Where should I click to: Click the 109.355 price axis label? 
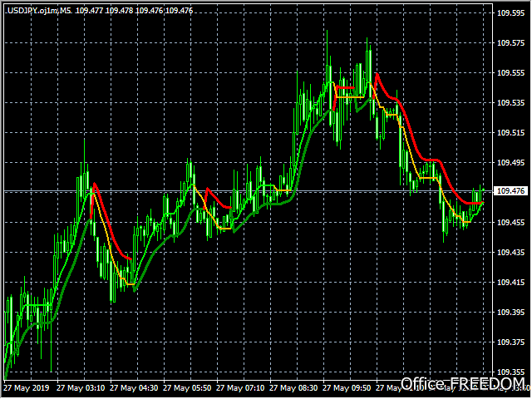tap(510, 372)
